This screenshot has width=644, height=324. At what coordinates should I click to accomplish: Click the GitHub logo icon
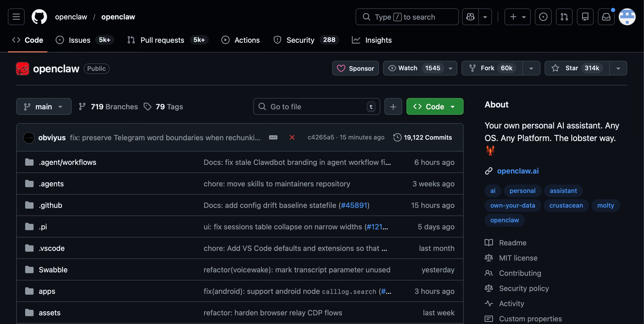[x=39, y=17]
